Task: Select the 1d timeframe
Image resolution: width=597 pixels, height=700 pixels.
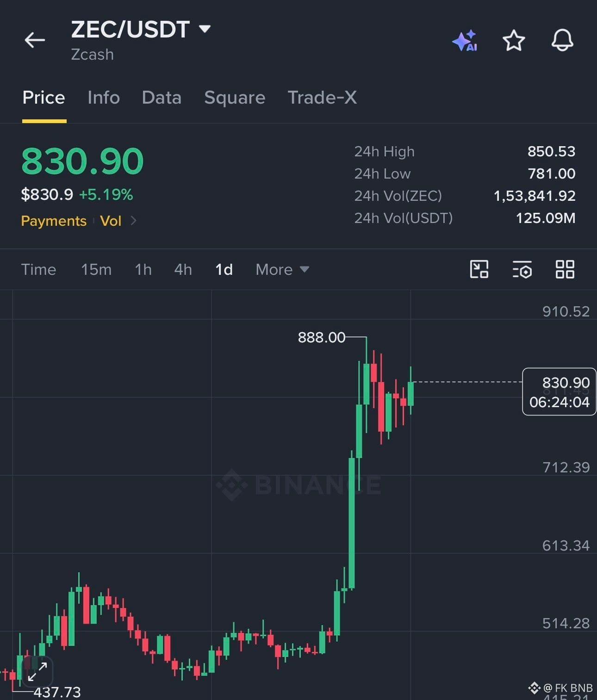Action: pos(224,269)
